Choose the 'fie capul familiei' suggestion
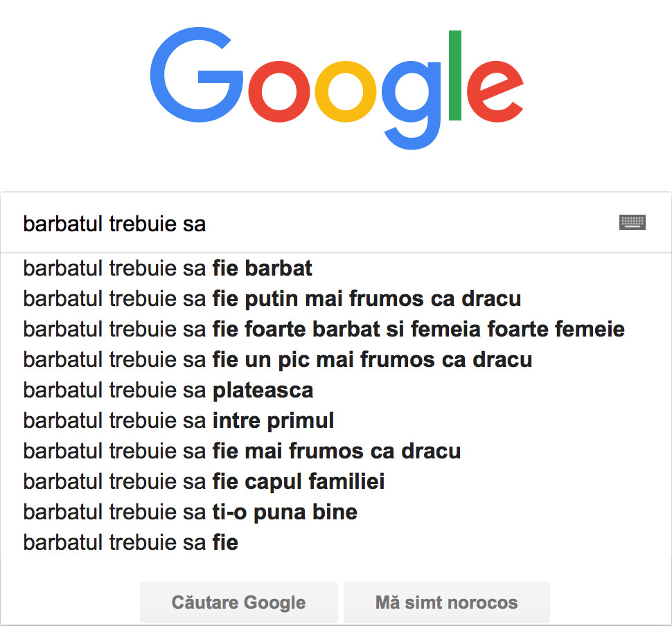Image resolution: width=672 pixels, height=626 pixels. coord(204,481)
